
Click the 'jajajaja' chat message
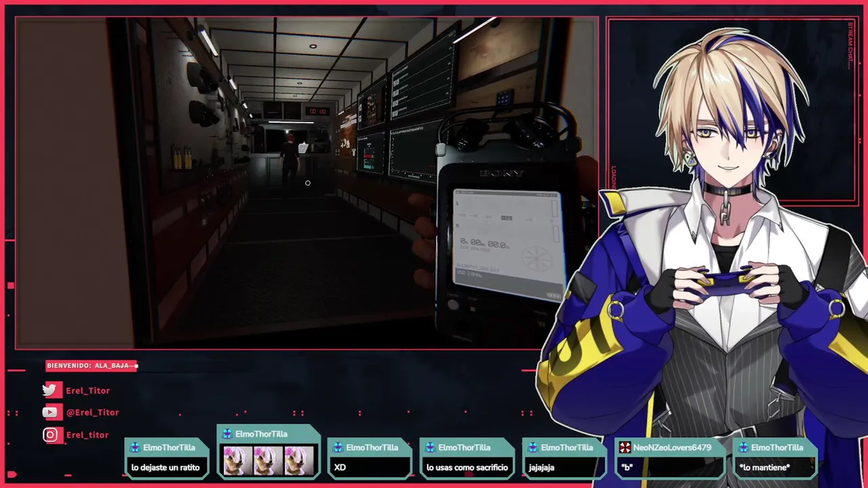pyautogui.click(x=541, y=467)
